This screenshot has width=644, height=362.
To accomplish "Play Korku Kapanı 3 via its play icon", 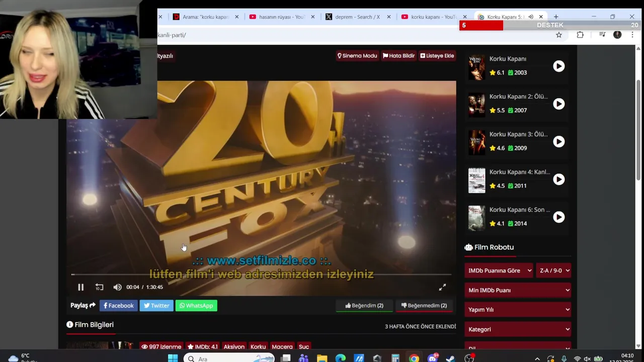I will (x=559, y=141).
